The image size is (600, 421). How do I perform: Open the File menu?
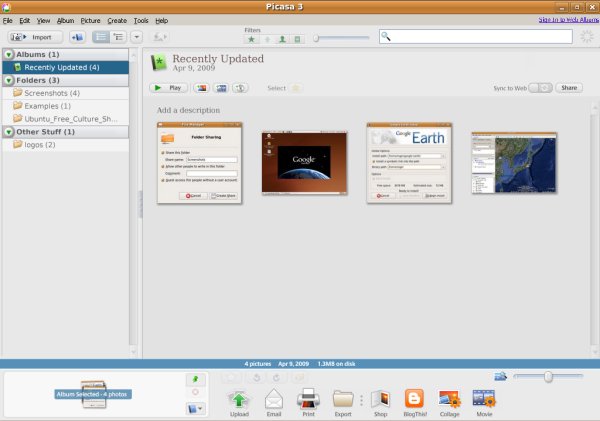click(x=7, y=21)
